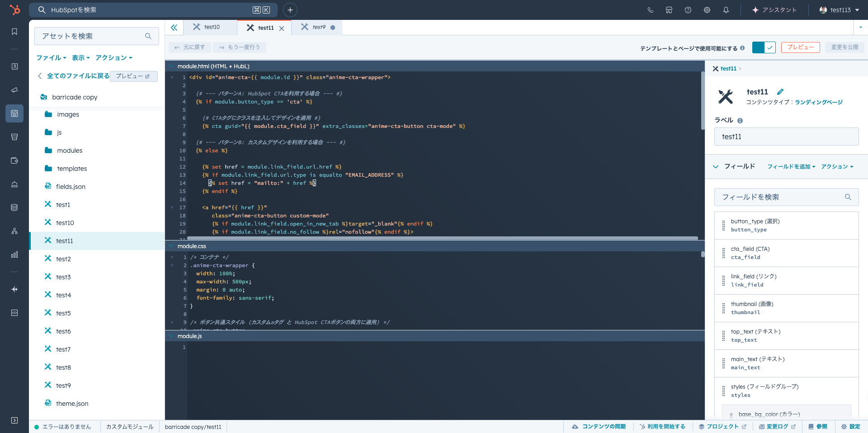
Task: Open bookmarks in left navigation
Action: click(14, 32)
